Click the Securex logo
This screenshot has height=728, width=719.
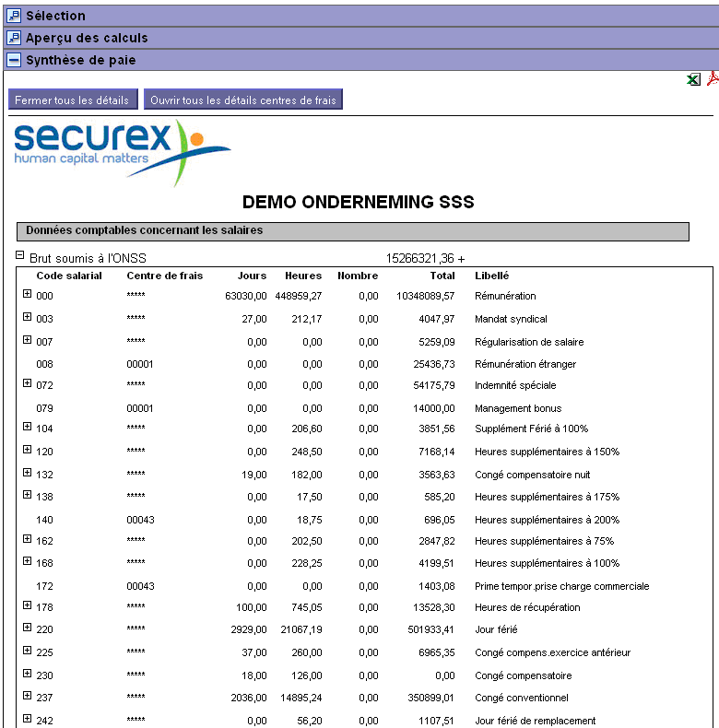click(123, 153)
